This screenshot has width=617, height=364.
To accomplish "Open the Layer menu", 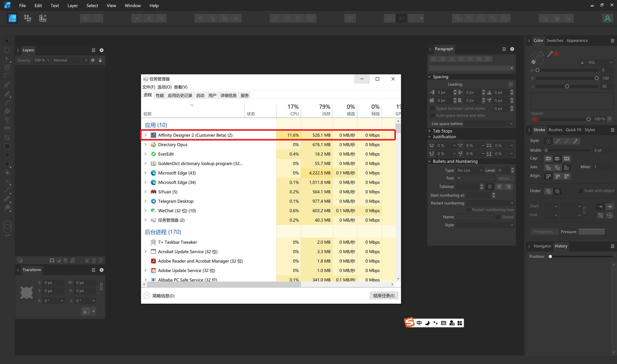I will 73,5.
